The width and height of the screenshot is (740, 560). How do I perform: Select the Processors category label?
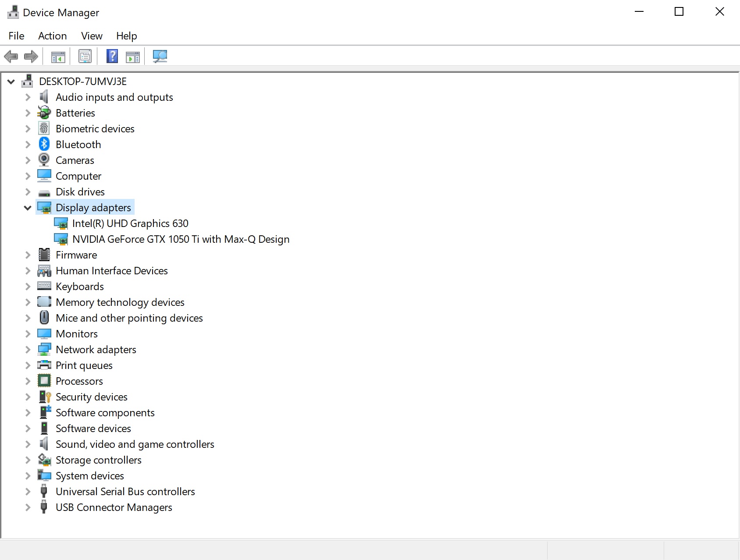(79, 381)
